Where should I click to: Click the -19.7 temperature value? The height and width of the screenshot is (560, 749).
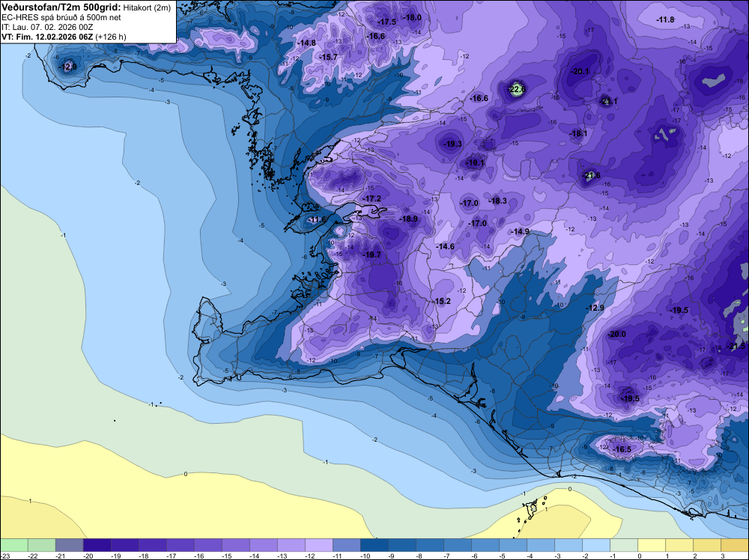coord(372,255)
